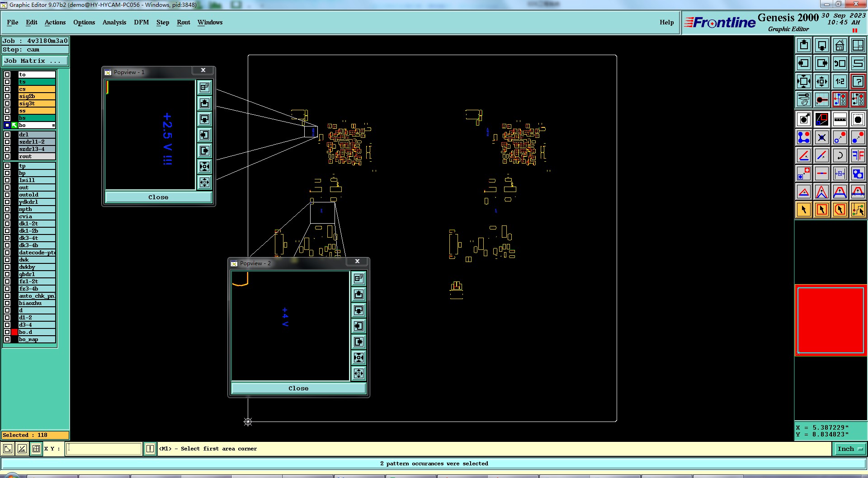The width and height of the screenshot is (868, 478).
Task: Select the szdrl1-2 layer name
Action: [x=37, y=142]
